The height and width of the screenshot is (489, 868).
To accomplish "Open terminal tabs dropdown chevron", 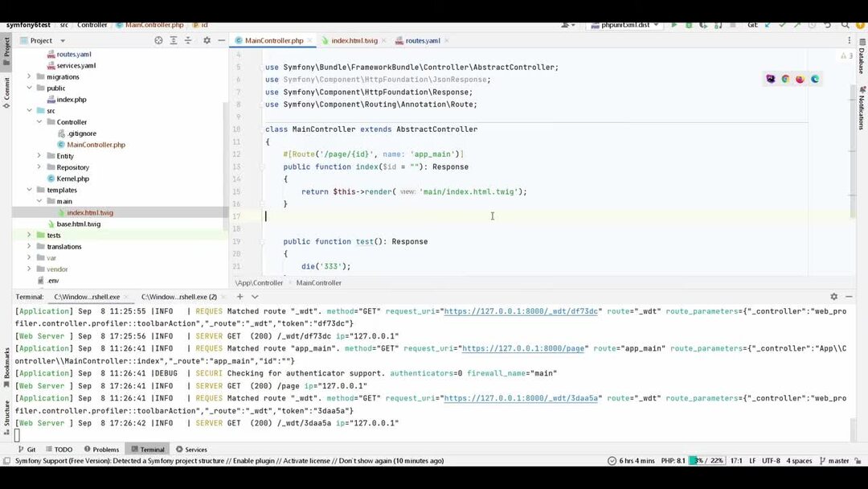I will pyautogui.click(x=255, y=297).
